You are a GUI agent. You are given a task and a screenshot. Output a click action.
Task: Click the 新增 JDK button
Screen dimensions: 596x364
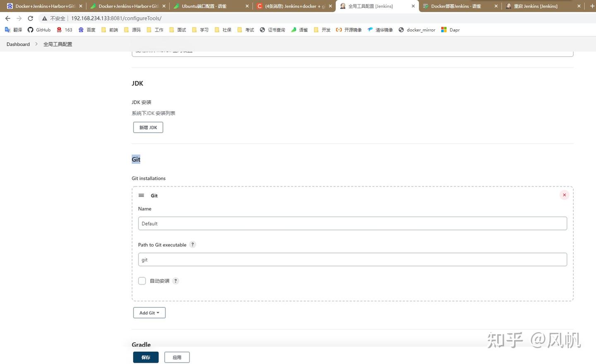click(x=148, y=127)
